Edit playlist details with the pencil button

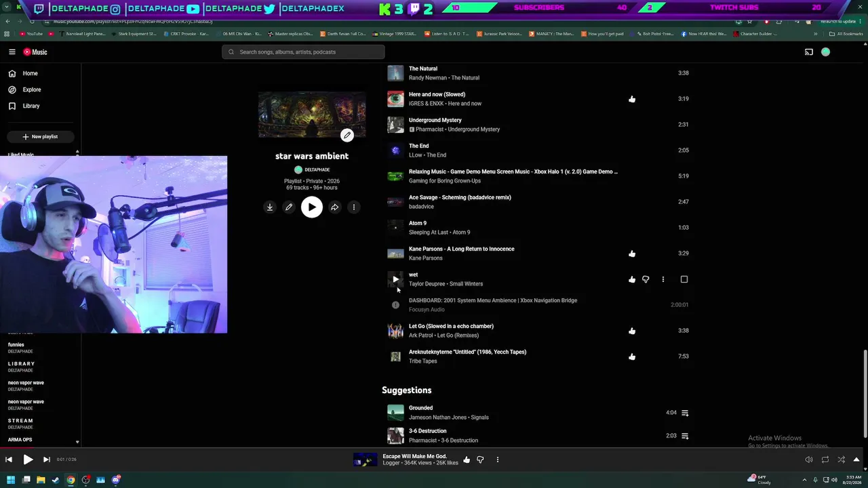click(x=289, y=207)
